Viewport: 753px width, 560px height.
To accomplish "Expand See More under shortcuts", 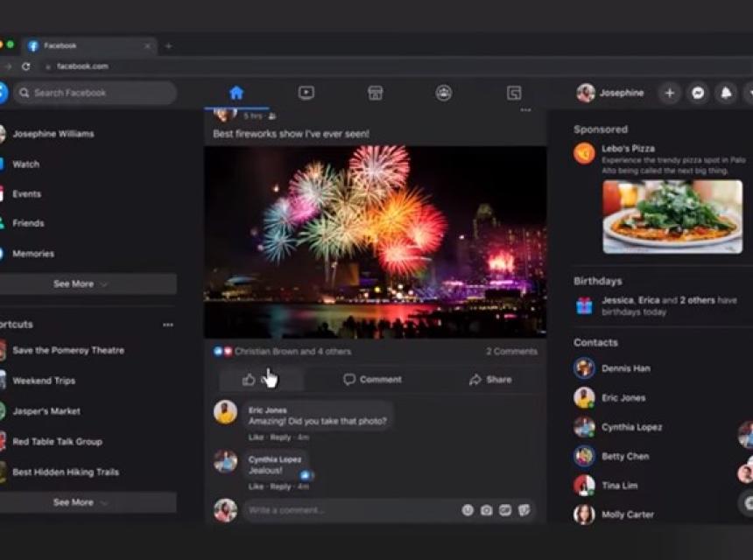I will click(x=81, y=502).
